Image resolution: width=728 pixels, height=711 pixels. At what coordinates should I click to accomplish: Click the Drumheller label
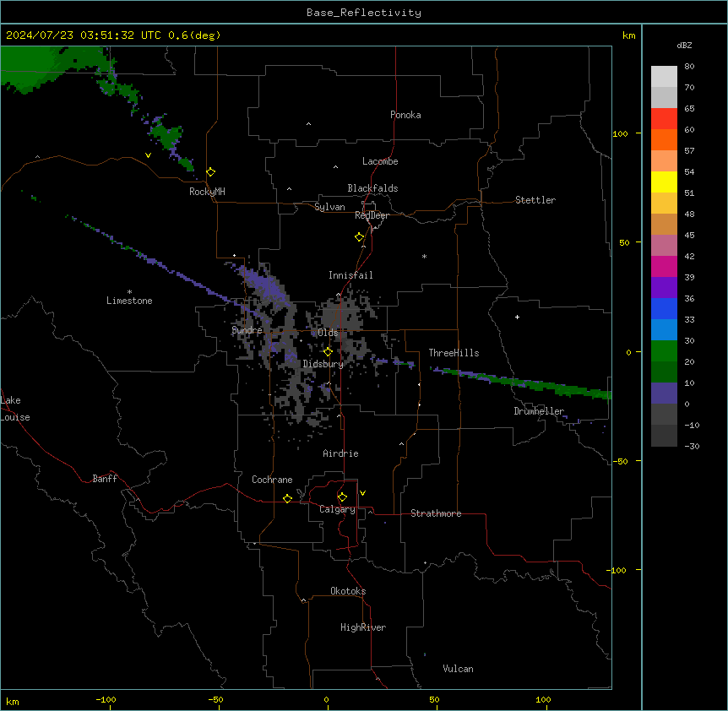click(x=539, y=411)
